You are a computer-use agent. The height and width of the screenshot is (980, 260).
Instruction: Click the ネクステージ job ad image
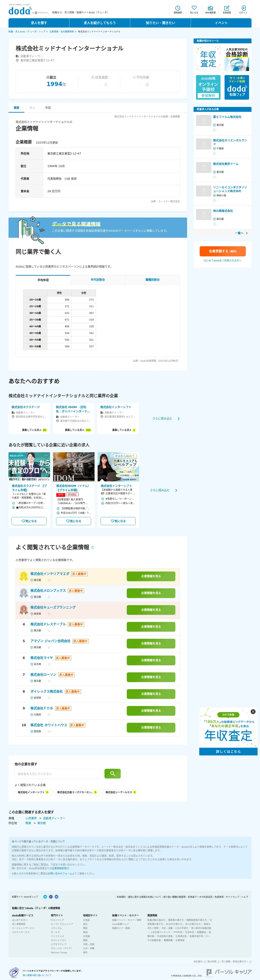point(29,467)
